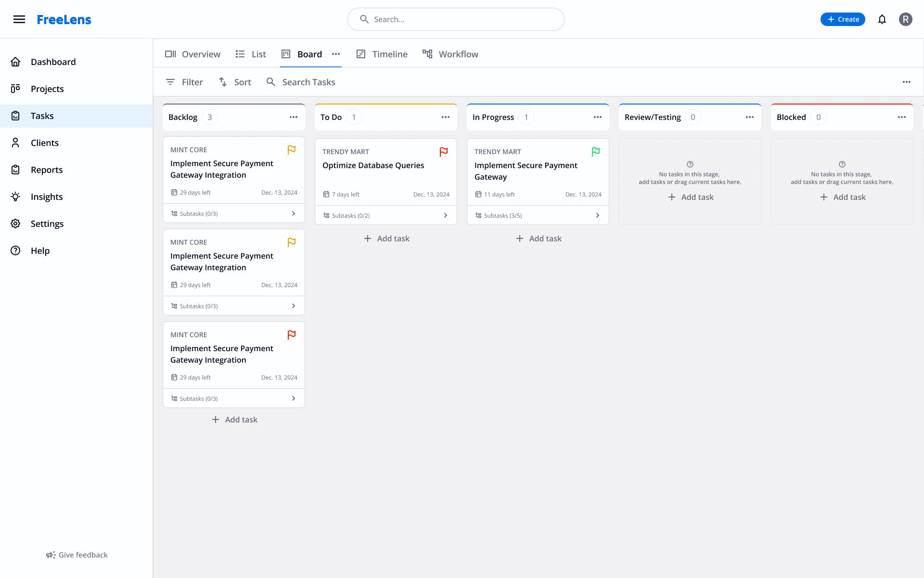Image resolution: width=924 pixels, height=578 pixels.
Task: Open the Sort tasks control
Action: click(x=235, y=82)
